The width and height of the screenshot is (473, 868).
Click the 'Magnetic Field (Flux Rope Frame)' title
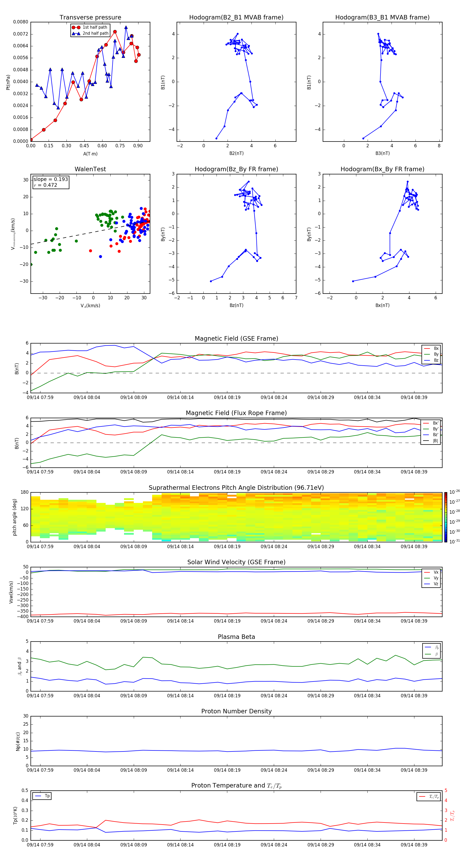[x=236, y=413]
